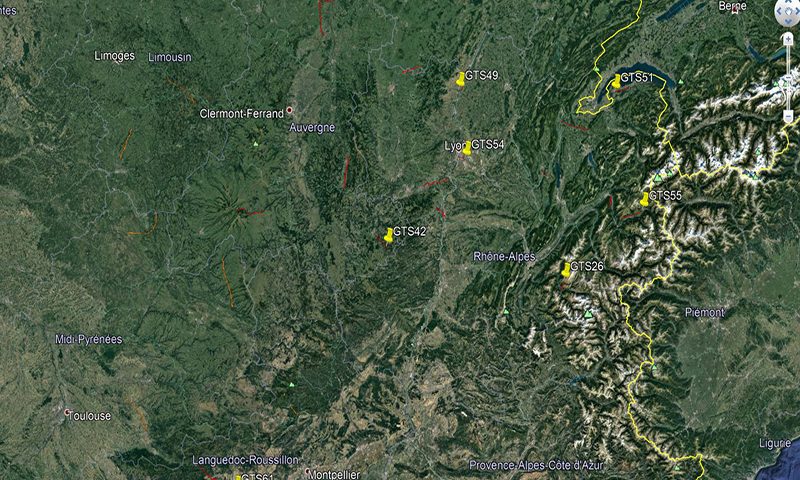The width and height of the screenshot is (800, 480).
Task: Click the Clermont-Ferrand label
Action: (x=241, y=114)
